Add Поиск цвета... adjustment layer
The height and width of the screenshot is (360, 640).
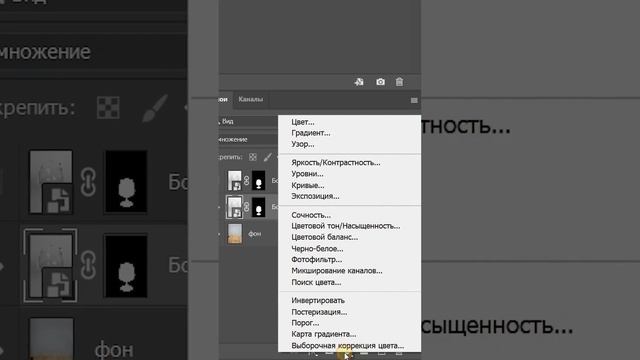pyautogui.click(x=316, y=282)
